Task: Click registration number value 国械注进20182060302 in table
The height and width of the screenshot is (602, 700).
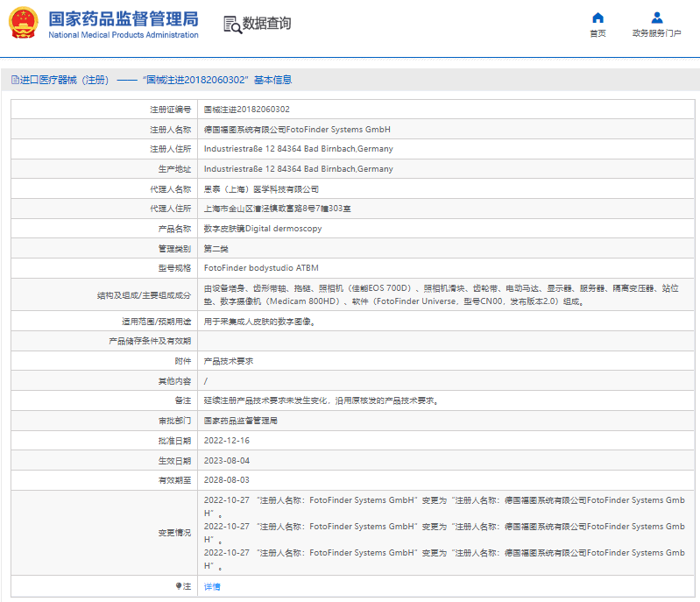Action: point(246,110)
